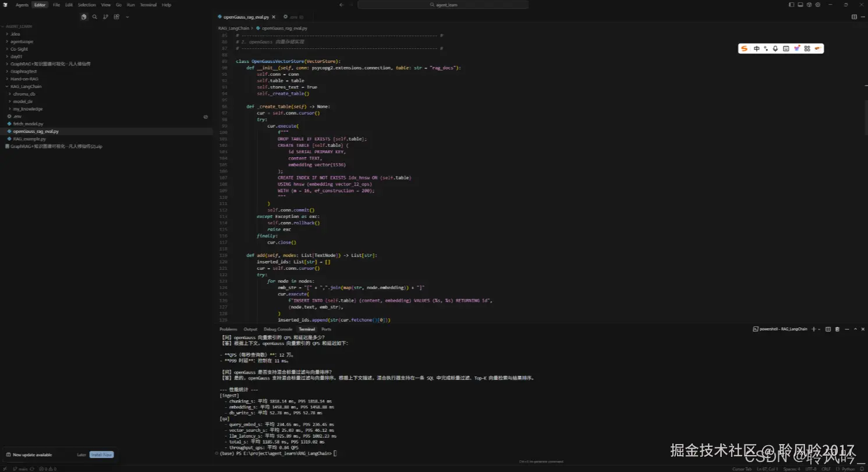Click the Python language status entry

[x=847, y=469]
